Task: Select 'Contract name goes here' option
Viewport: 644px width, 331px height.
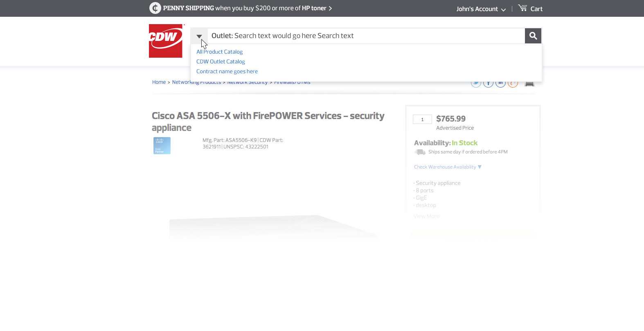Action: pos(227,72)
